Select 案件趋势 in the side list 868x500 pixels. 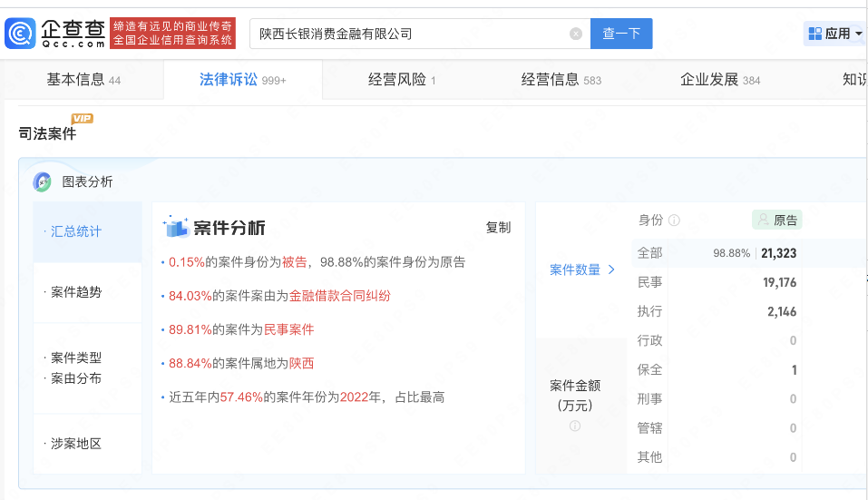[87, 292]
